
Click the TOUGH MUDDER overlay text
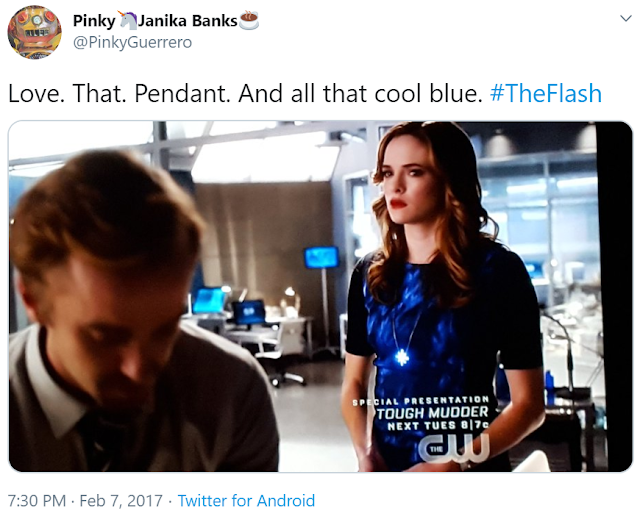point(432,413)
